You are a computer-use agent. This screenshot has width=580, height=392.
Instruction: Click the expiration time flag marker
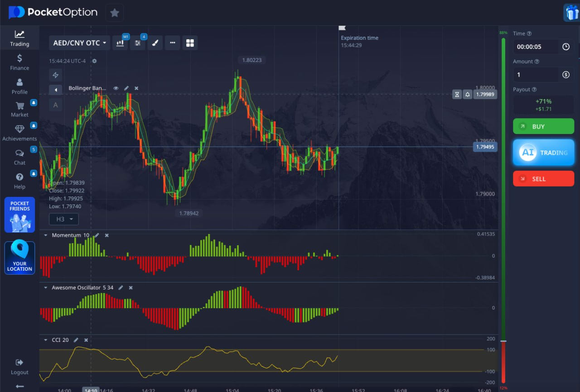click(x=342, y=28)
